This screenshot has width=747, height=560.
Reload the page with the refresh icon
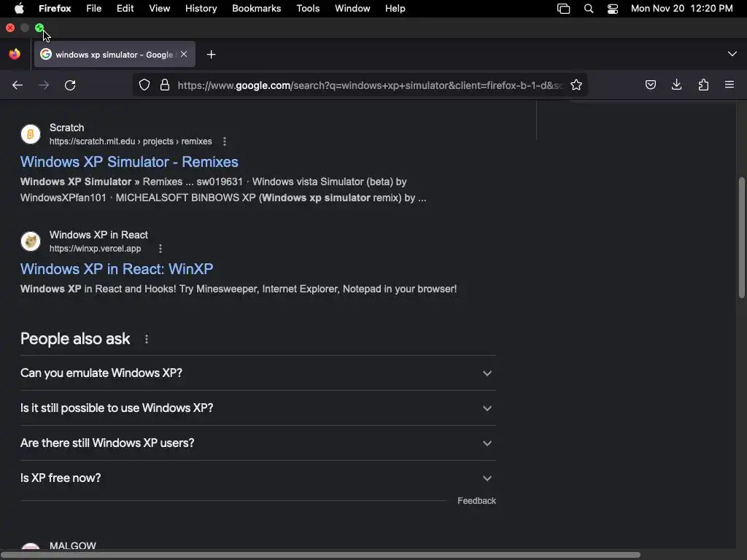point(70,85)
